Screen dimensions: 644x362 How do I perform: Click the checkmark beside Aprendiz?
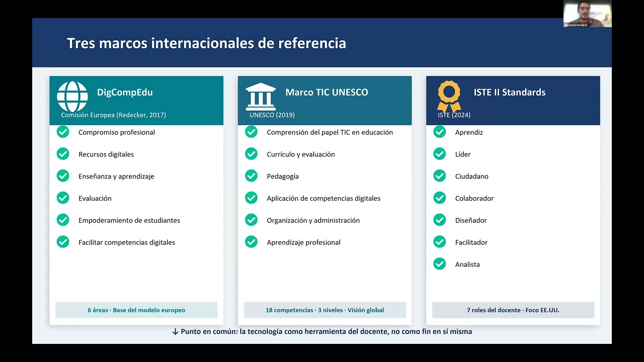[x=440, y=132]
